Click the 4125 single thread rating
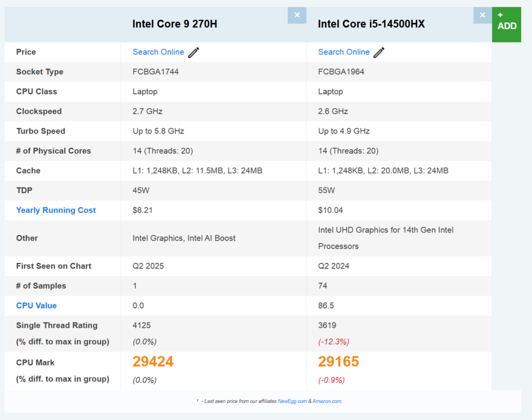532x420 pixels. (141, 325)
